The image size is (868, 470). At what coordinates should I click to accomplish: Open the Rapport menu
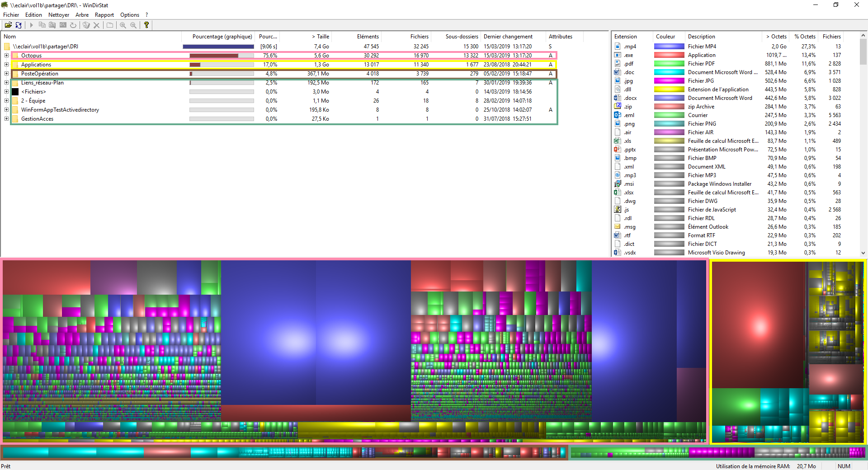pos(104,15)
